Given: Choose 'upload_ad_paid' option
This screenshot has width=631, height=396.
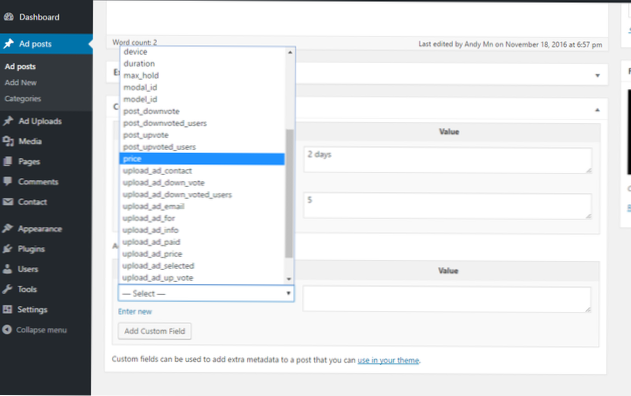Looking at the screenshot, I should click(202, 242).
